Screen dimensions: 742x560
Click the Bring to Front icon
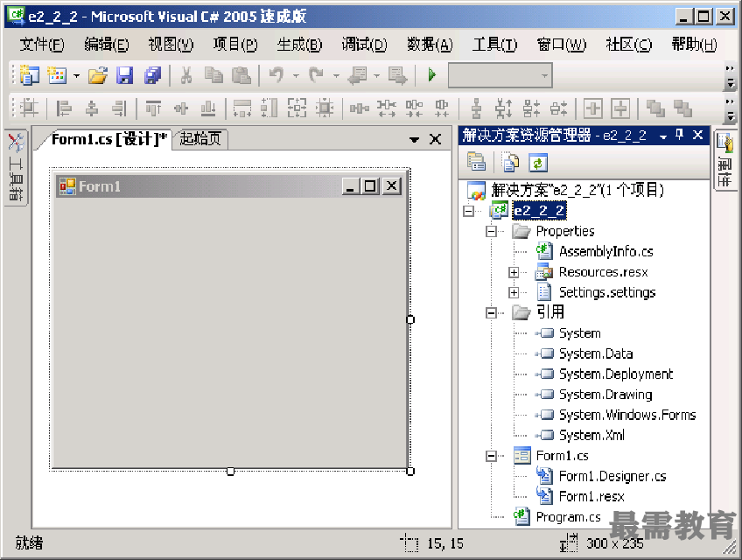pos(655,108)
